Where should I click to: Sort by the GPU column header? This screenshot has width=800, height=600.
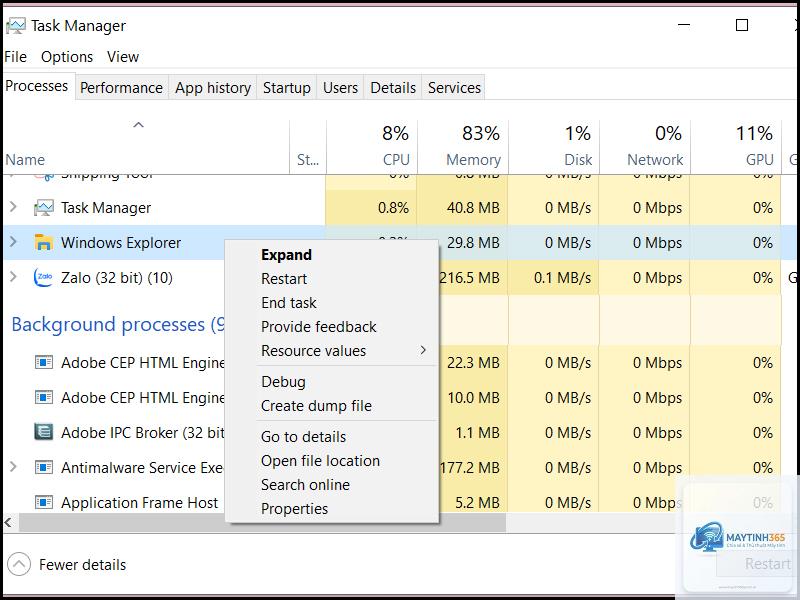click(736, 147)
